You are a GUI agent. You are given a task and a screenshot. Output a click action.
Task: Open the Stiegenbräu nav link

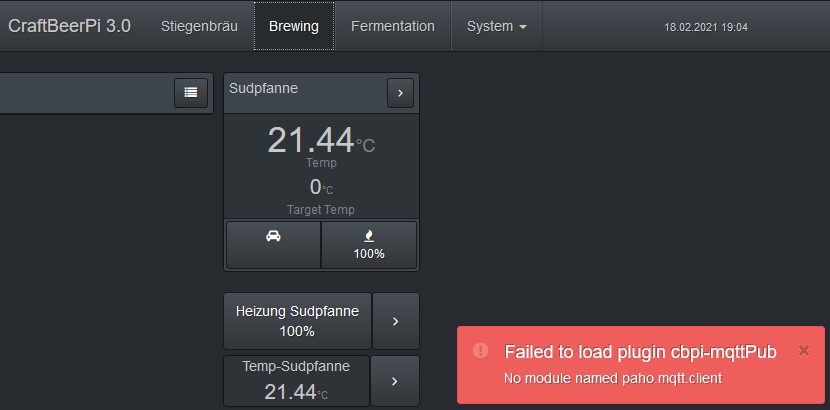pyautogui.click(x=199, y=26)
